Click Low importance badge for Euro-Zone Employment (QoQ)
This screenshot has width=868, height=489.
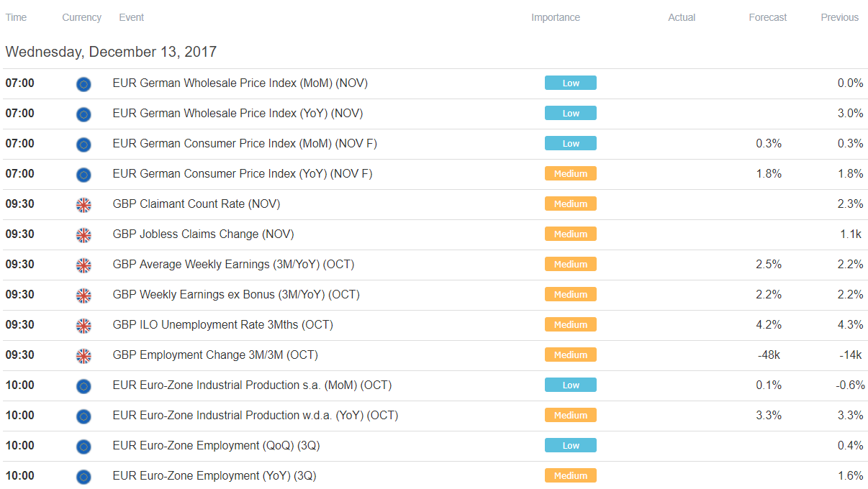coord(571,446)
